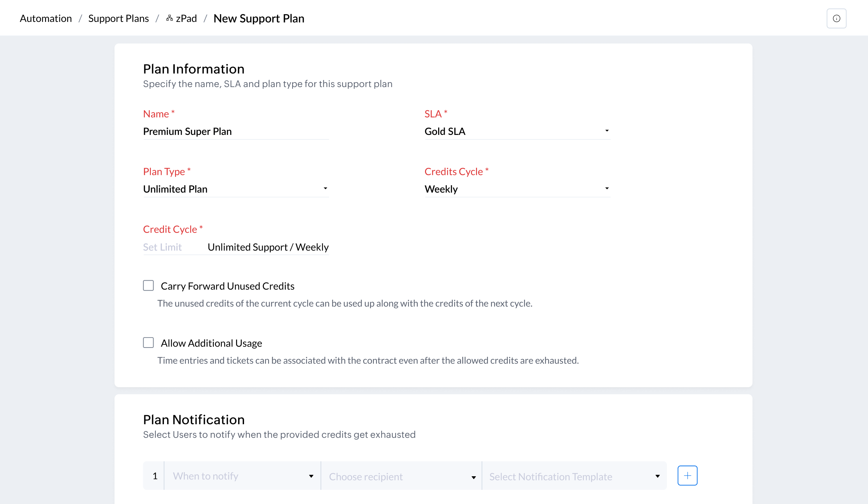Click the Carry Forward Unused Credits label

click(x=227, y=286)
